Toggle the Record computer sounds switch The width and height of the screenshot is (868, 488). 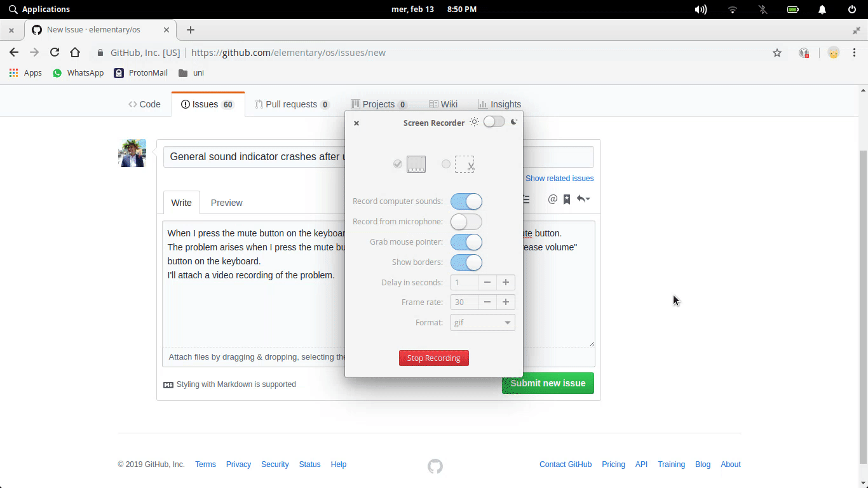(x=466, y=201)
